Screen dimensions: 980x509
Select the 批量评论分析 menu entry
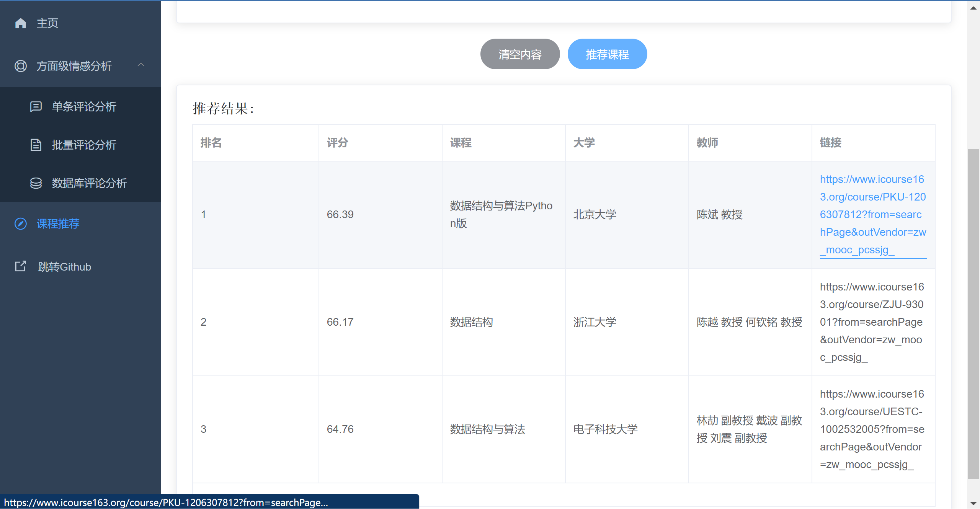pos(84,145)
